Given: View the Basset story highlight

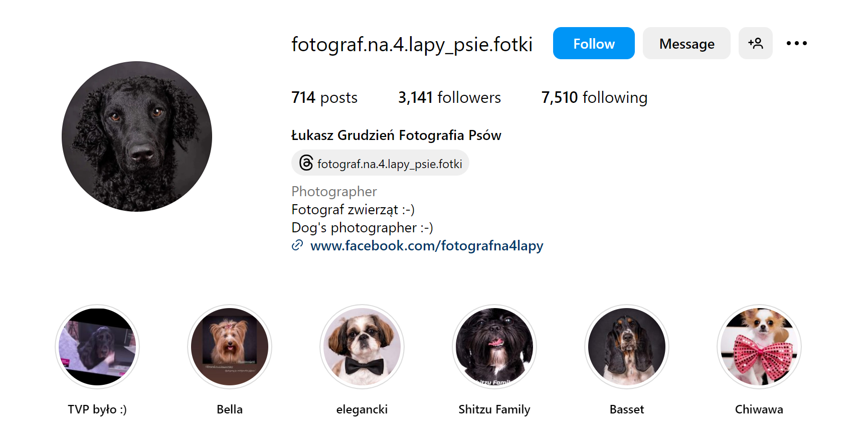Looking at the screenshot, I should [627, 347].
